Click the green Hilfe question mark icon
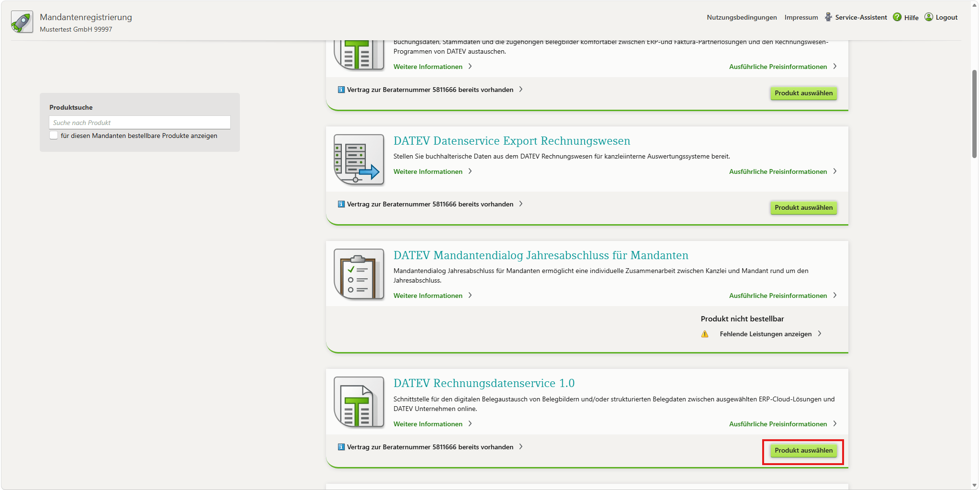Image resolution: width=980 pixels, height=490 pixels. (897, 17)
